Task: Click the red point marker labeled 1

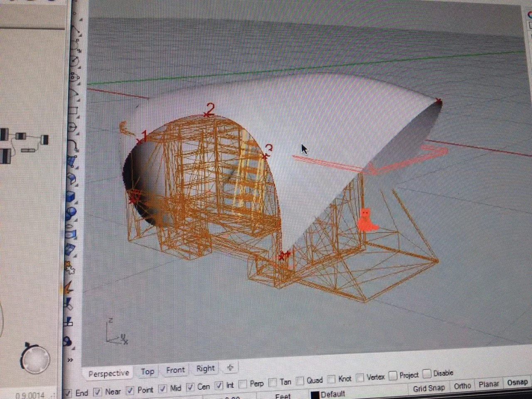Action: (140, 141)
